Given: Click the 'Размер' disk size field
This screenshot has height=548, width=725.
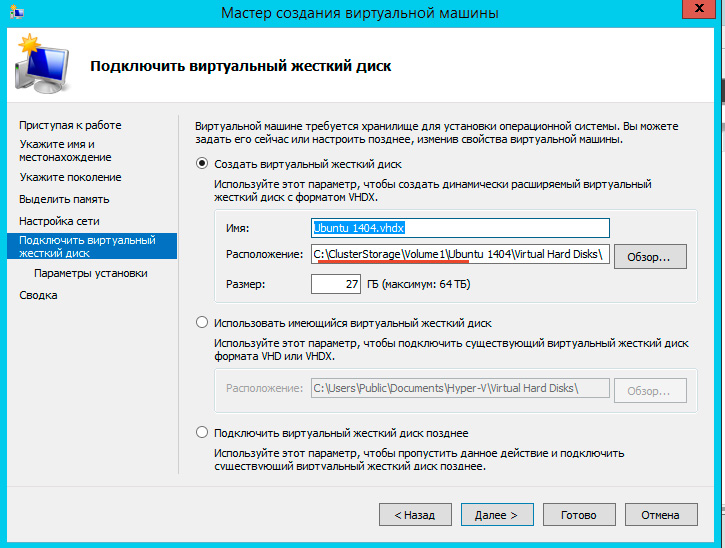Looking at the screenshot, I should [x=335, y=285].
